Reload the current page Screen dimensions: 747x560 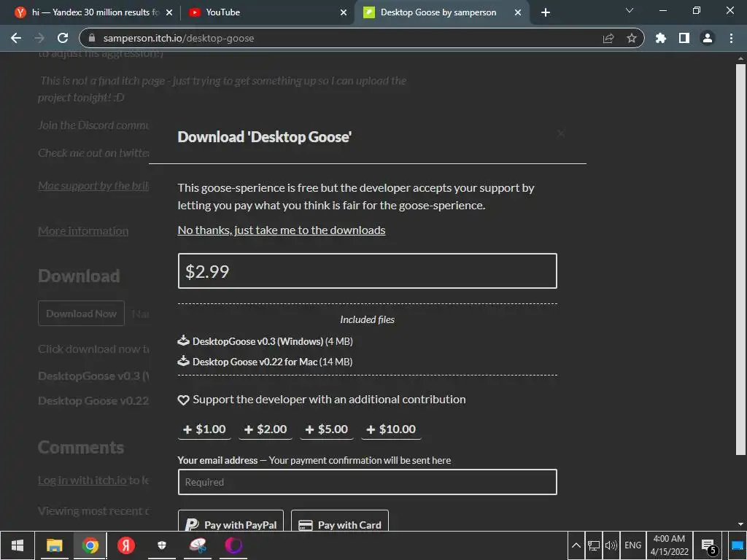63,38
